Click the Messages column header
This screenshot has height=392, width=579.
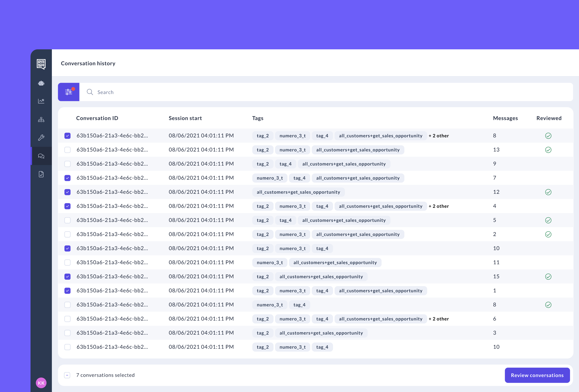coord(505,118)
